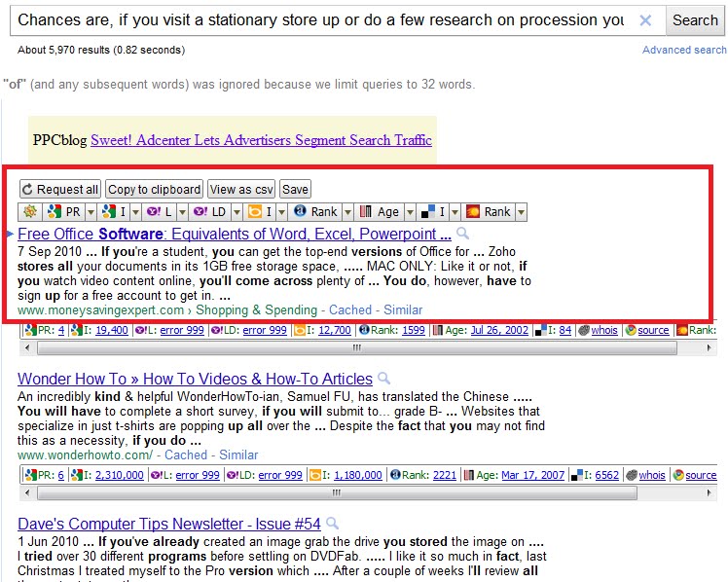728x582 pixels.
Task: Request Google PageRank via PR button
Action: (64, 212)
